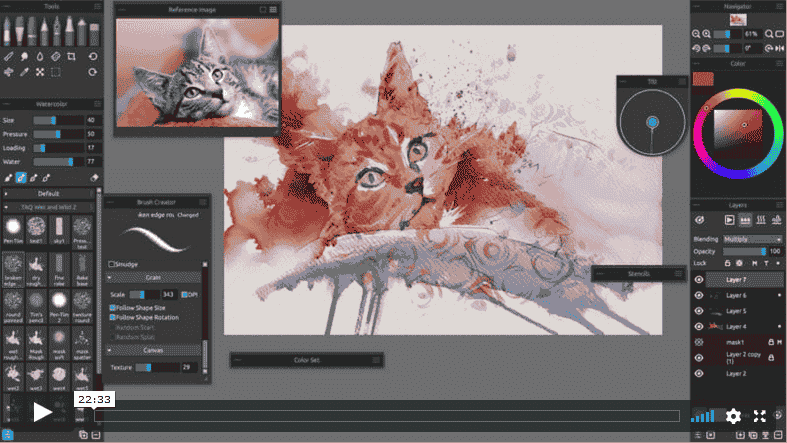787x443 pixels.
Task: Open the Reference Image panel menu
Action: click(x=273, y=10)
